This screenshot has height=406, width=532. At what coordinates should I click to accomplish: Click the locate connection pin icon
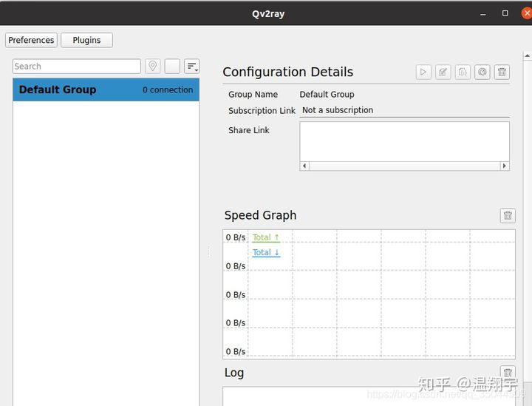(153, 66)
